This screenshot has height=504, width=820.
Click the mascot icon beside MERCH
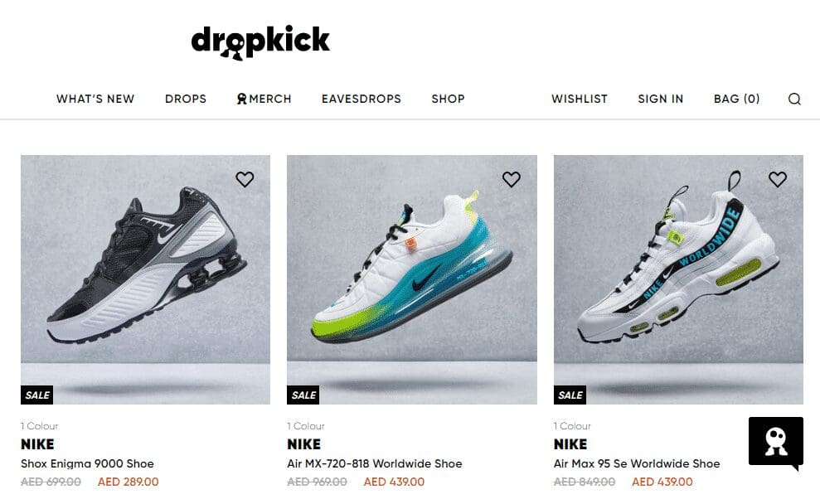241,99
